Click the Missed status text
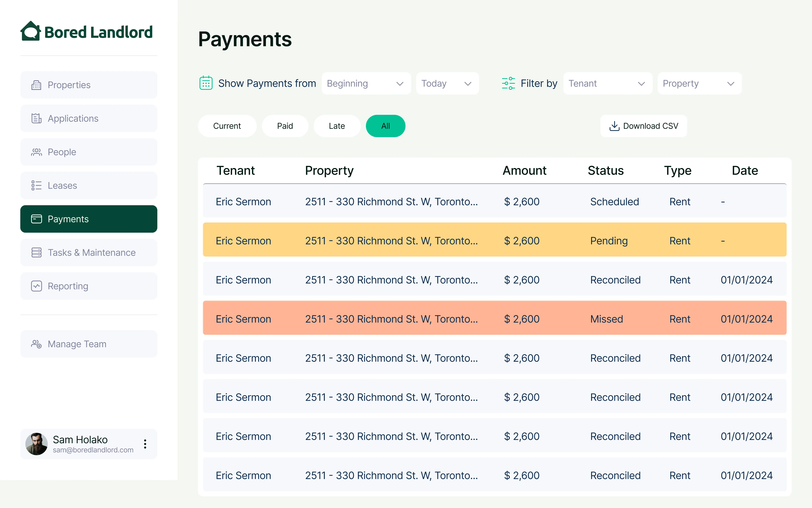 click(606, 319)
